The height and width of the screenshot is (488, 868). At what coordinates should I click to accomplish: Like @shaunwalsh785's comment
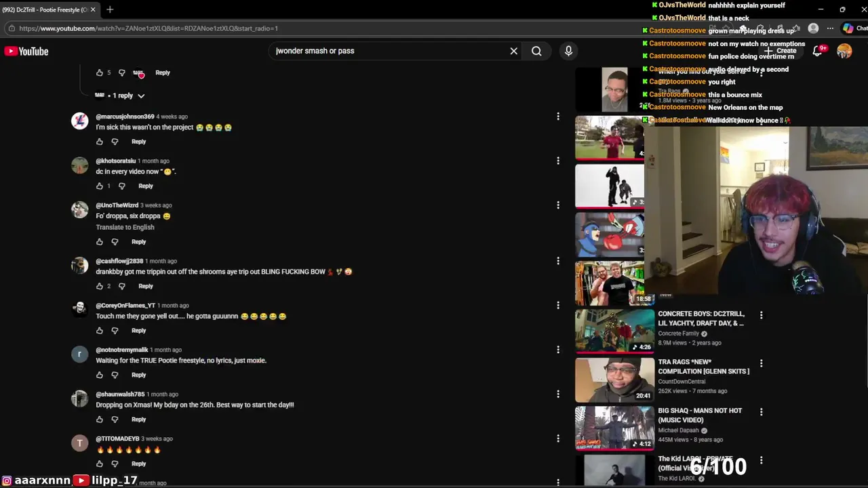click(x=100, y=419)
